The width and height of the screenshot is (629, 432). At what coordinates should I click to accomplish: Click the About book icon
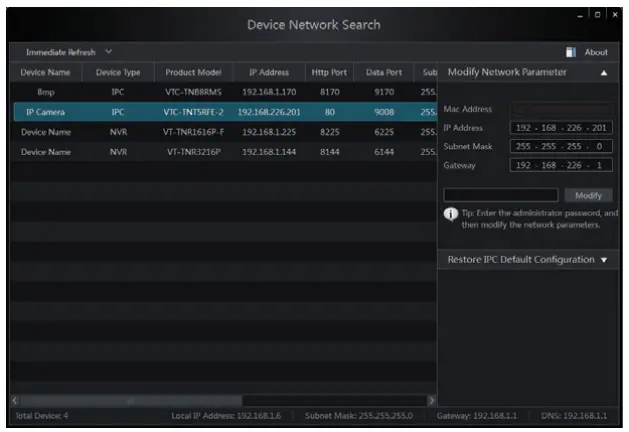[x=571, y=52]
